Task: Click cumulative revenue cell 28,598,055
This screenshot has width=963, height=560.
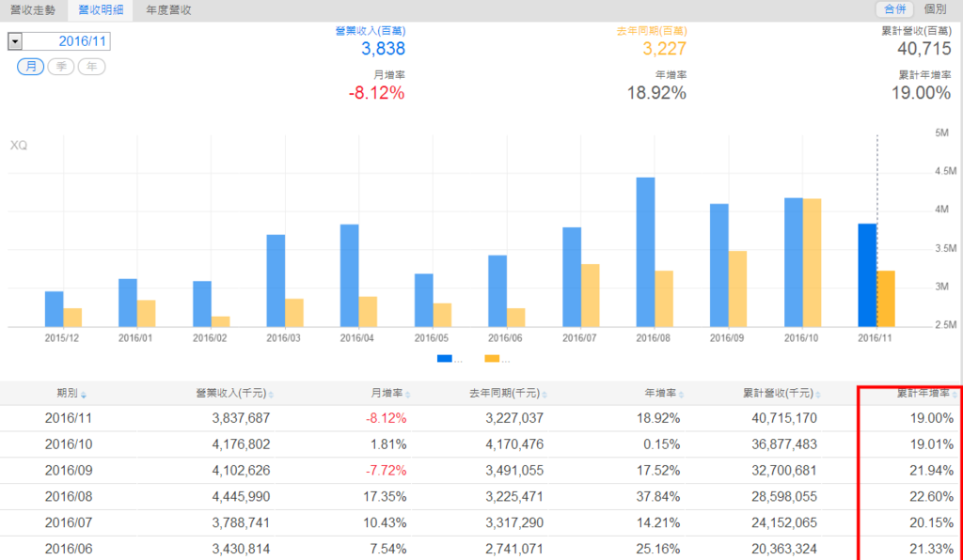Action: (784, 496)
